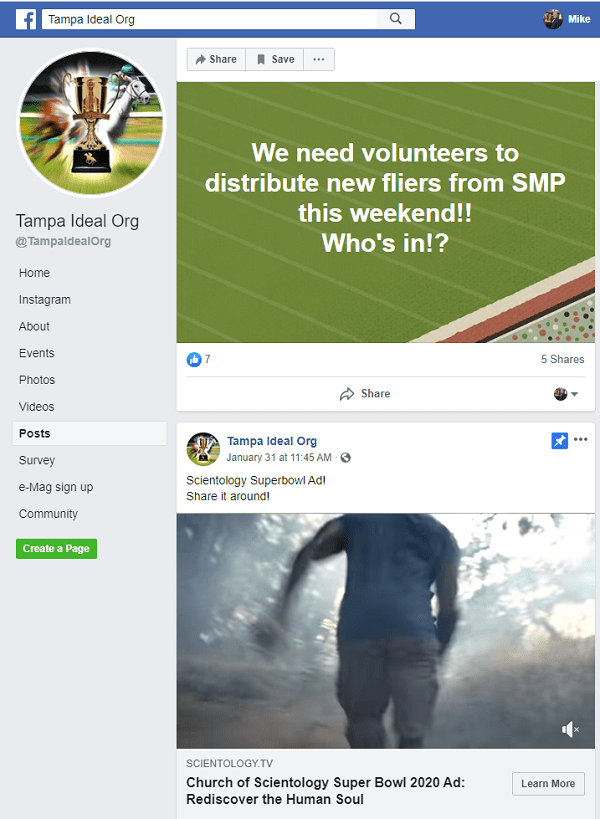Click the Tampa Ideal Org search field
This screenshot has height=819, width=600.
209,19
